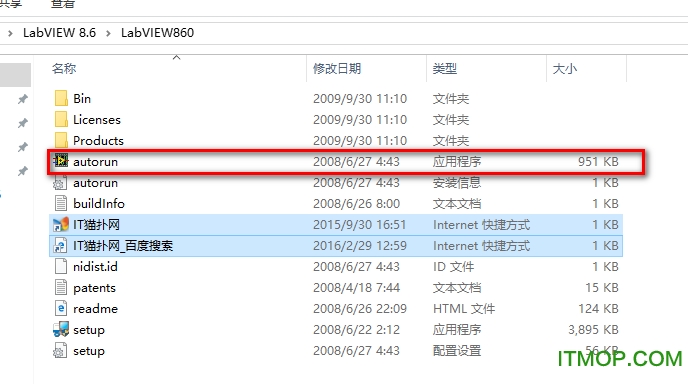
Task: Click the pin icon beside the Products row
Action: [22, 147]
